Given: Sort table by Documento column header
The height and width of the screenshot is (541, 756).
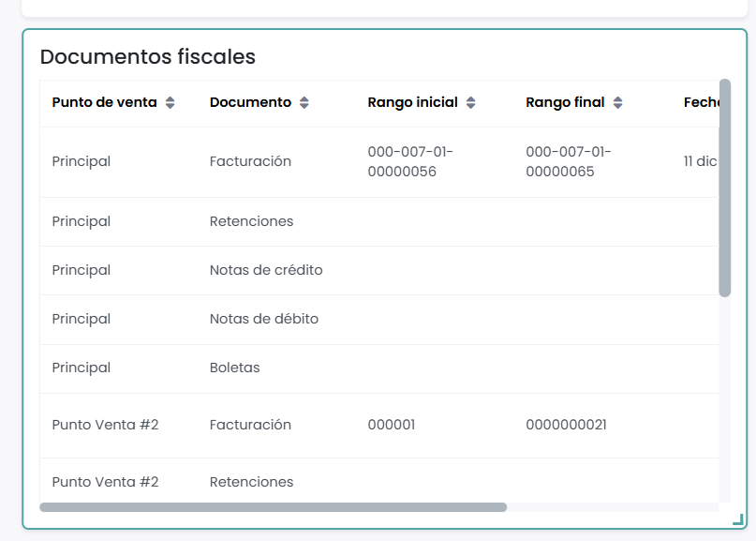Looking at the screenshot, I should coord(250,103).
